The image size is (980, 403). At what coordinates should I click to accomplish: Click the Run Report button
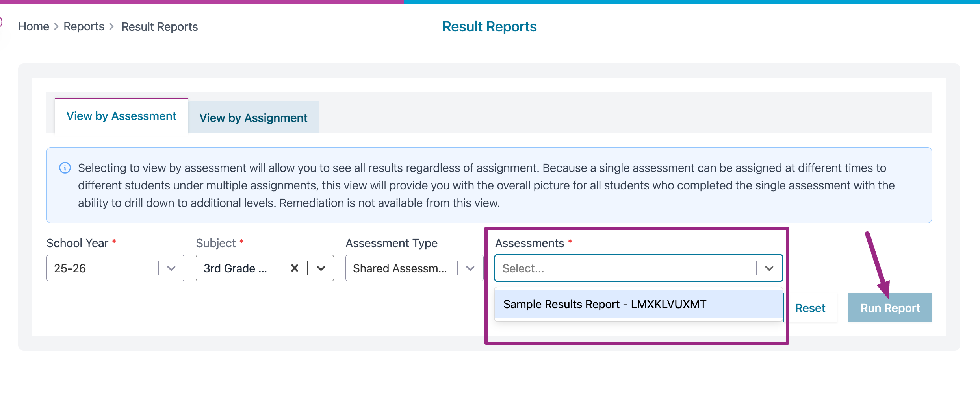[890, 308]
